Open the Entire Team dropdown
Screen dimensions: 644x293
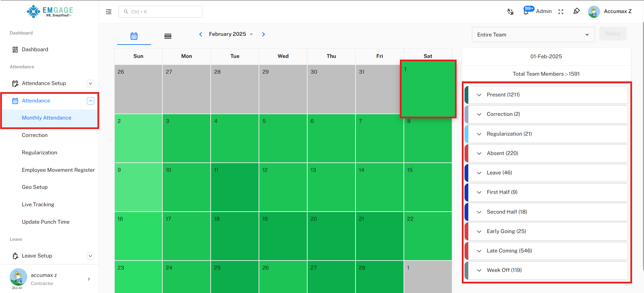click(533, 35)
